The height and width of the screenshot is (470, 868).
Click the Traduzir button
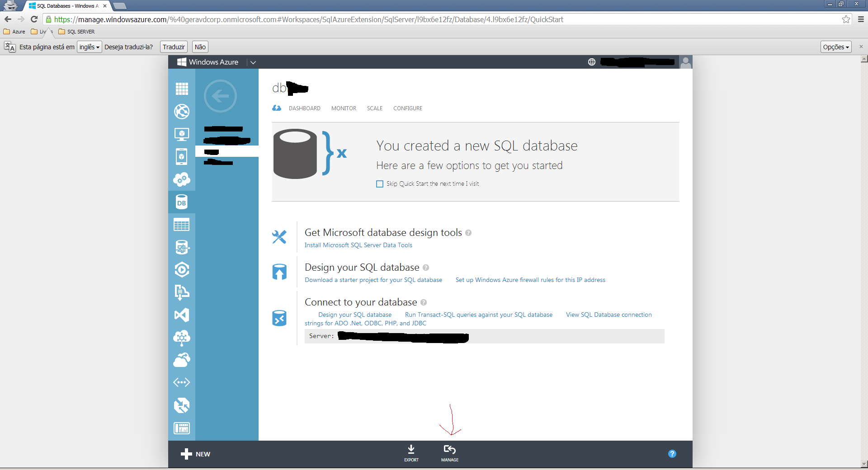[174, 47]
